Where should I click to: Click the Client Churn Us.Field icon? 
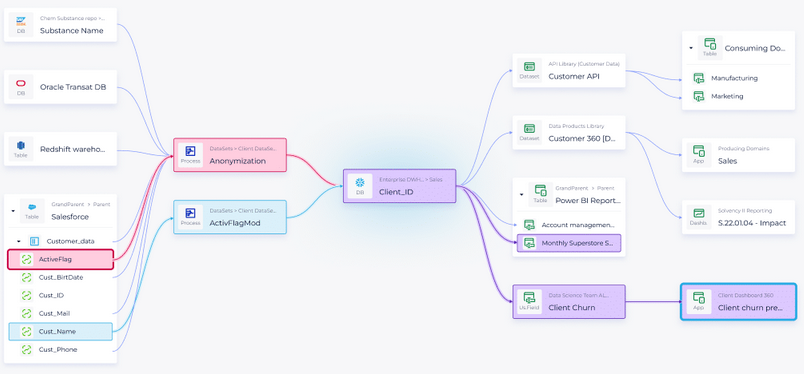529,298
